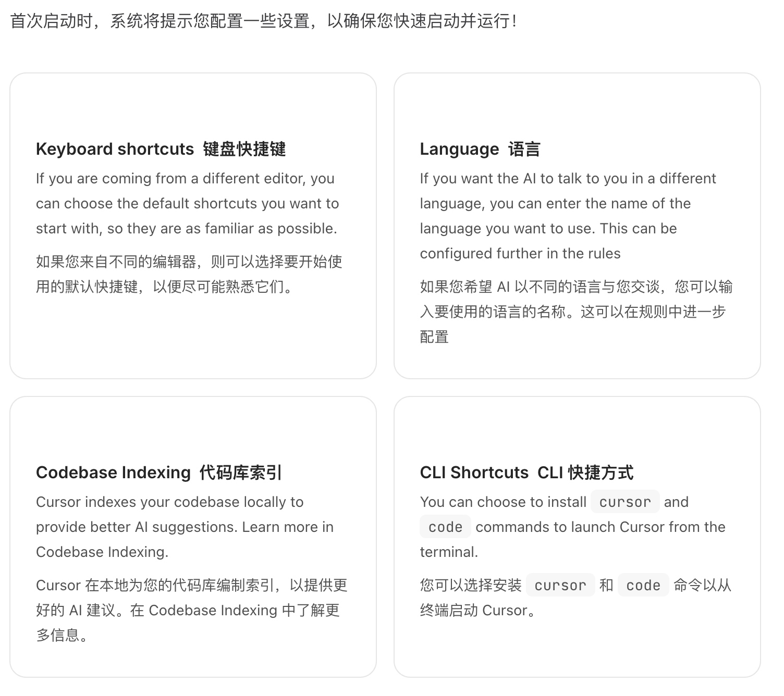Click the English 'code' code tag before 'commands'

445,527
